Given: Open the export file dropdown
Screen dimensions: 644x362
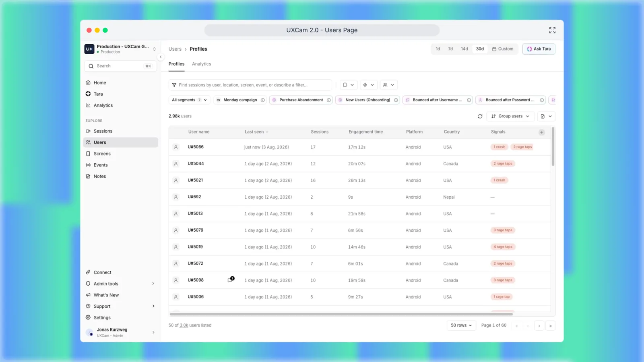Looking at the screenshot, I should click(x=546, y=116).
